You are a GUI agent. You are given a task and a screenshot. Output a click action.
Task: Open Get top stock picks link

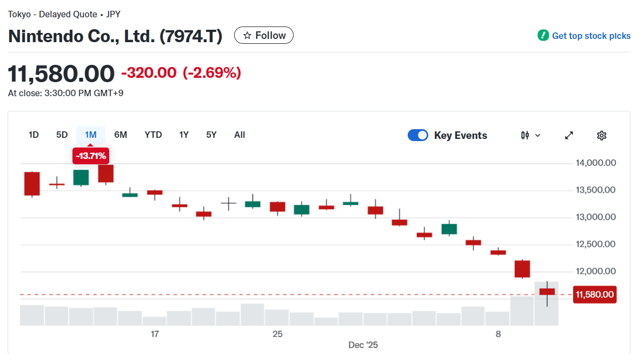(x=591, y=36)
